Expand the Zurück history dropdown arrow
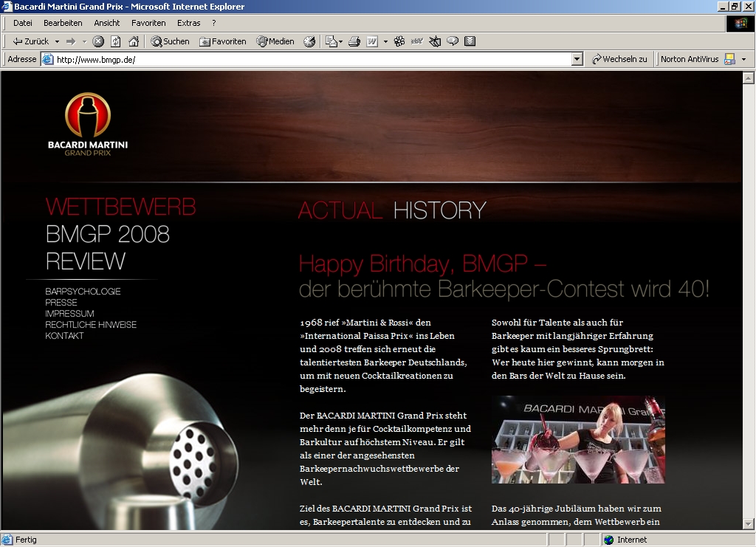The width and height of the screenshot is (756, 547). coord(57,41)
